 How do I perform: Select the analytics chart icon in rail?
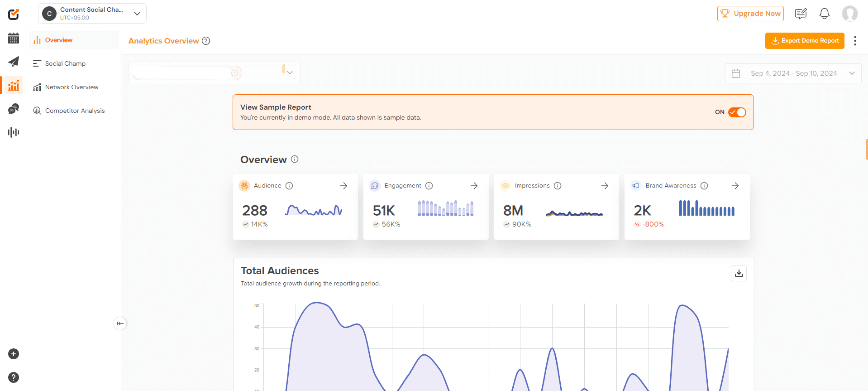click(14, 85)
